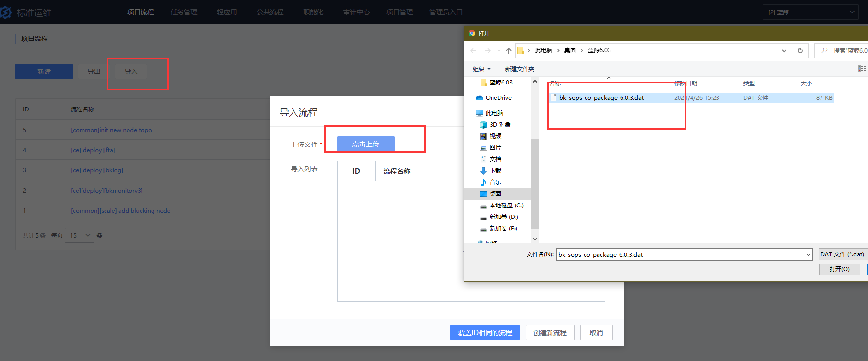This screenshot has width=868, height=361.
Task: Open the 审计中心 nav tab
Action: (356, 12)
